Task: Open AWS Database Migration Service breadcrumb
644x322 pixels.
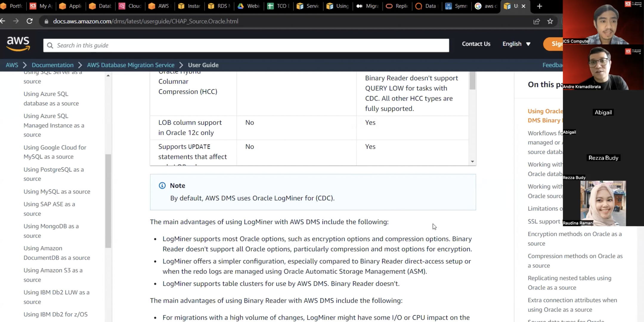Action: [131, 65]
